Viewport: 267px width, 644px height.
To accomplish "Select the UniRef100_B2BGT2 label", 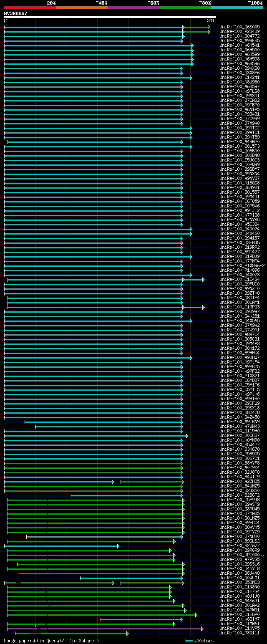I will pos(239,495).
